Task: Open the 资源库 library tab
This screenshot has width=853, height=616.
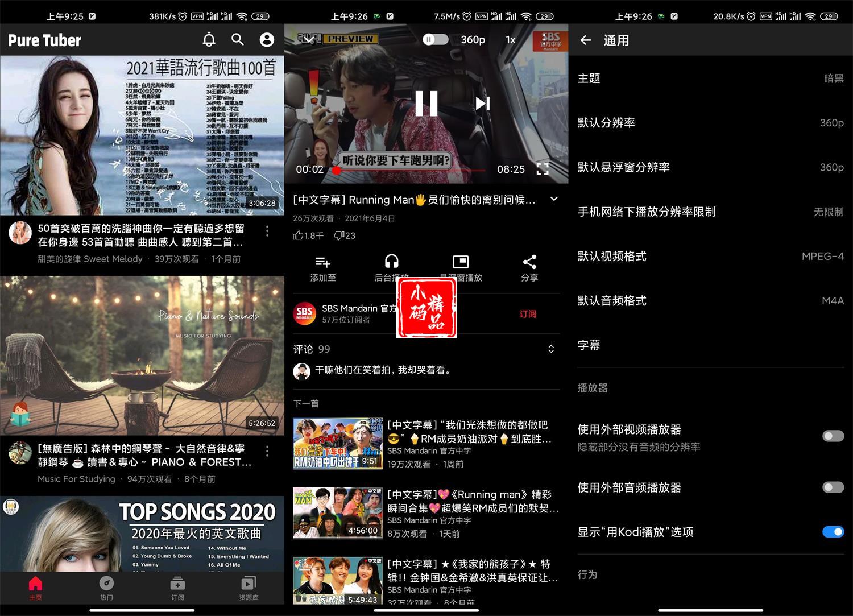Action: 249,588
